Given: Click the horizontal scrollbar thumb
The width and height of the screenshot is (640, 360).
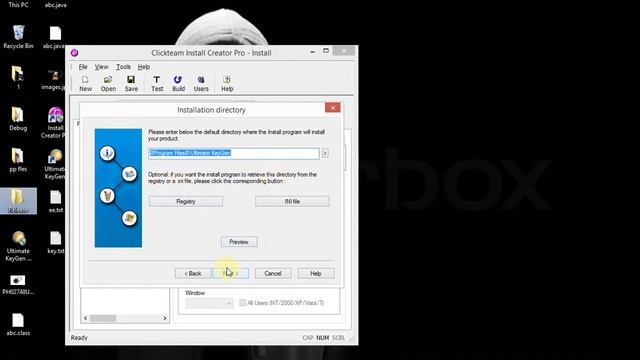Looking at the screenshot, I should pos(103,318).
